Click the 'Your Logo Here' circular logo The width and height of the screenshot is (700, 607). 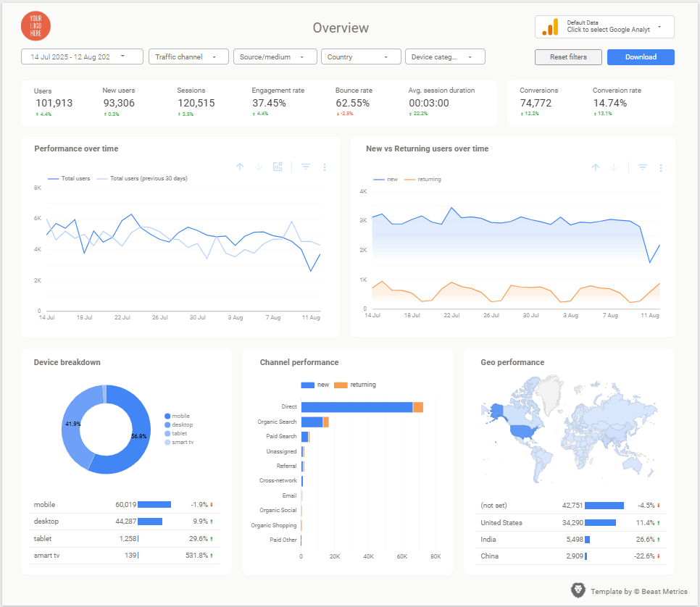(x=36, y=26)
